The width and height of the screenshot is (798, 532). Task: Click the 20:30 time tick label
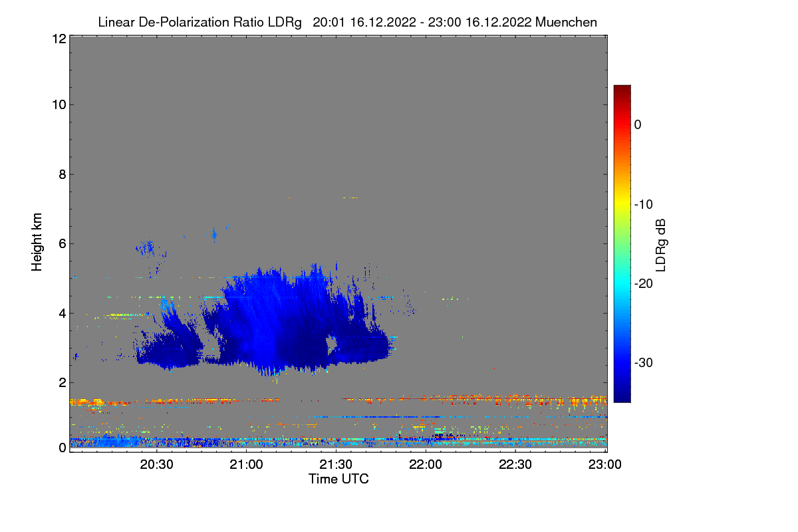(x=157, y=465)
